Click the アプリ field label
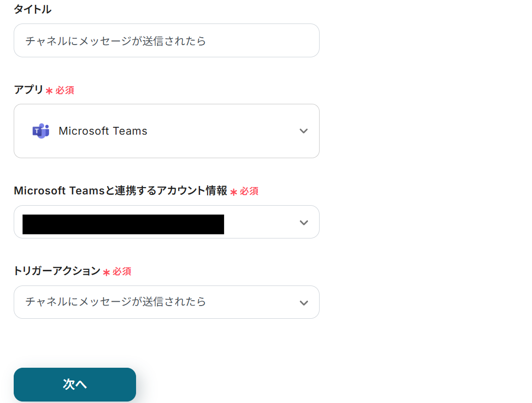The image size is (532, 403). [x=28, y=90]
